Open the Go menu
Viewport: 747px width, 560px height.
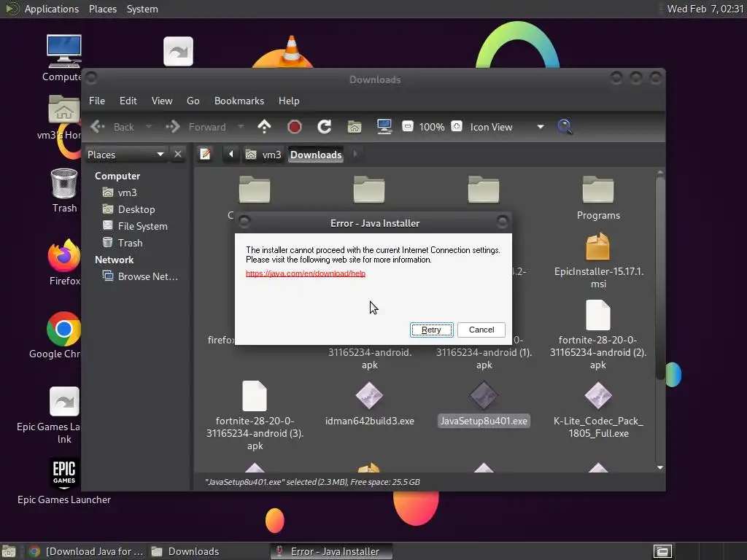(193, 101)
